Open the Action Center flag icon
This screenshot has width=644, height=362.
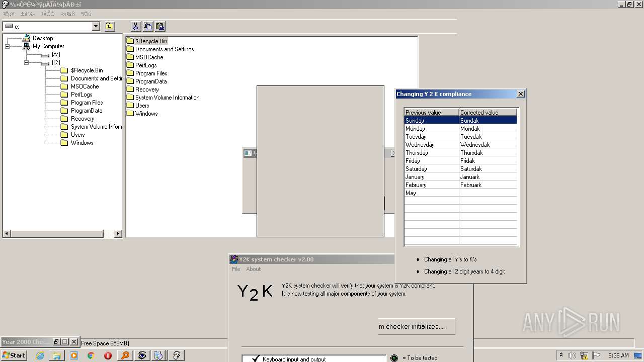[x=597, y=355]
